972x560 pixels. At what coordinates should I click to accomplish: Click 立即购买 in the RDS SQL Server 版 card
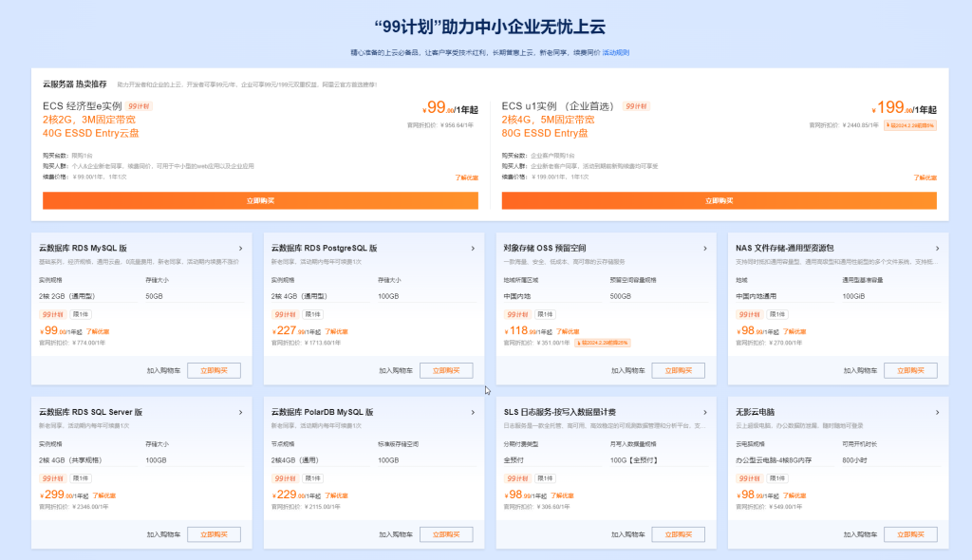pos(214,534)
